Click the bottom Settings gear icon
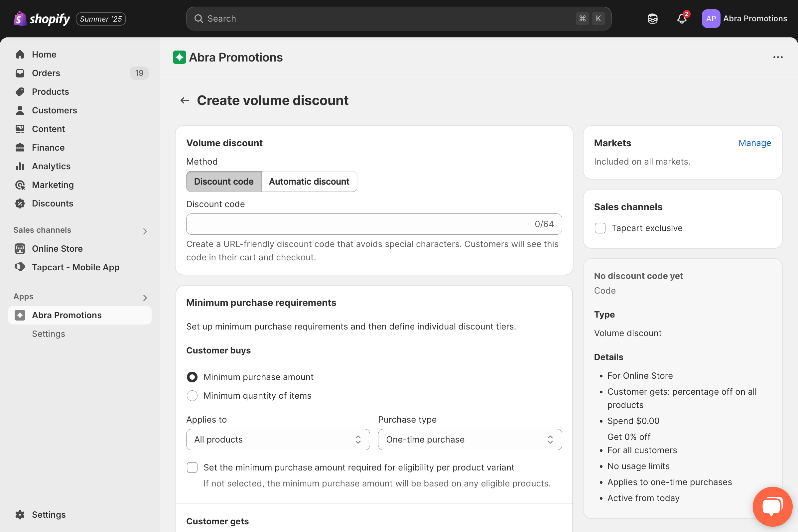The height and width of the screenshot is (532, 798). [20, 515]
